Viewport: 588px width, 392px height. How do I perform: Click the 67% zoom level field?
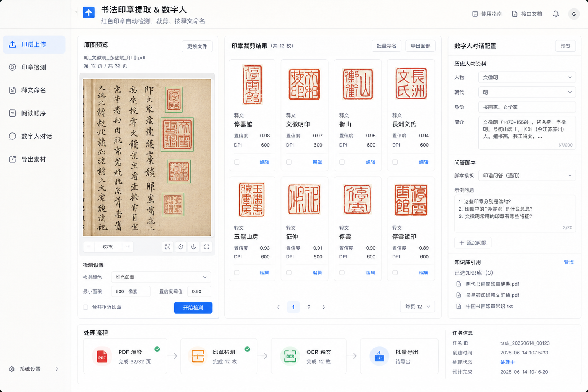(108, 247)
